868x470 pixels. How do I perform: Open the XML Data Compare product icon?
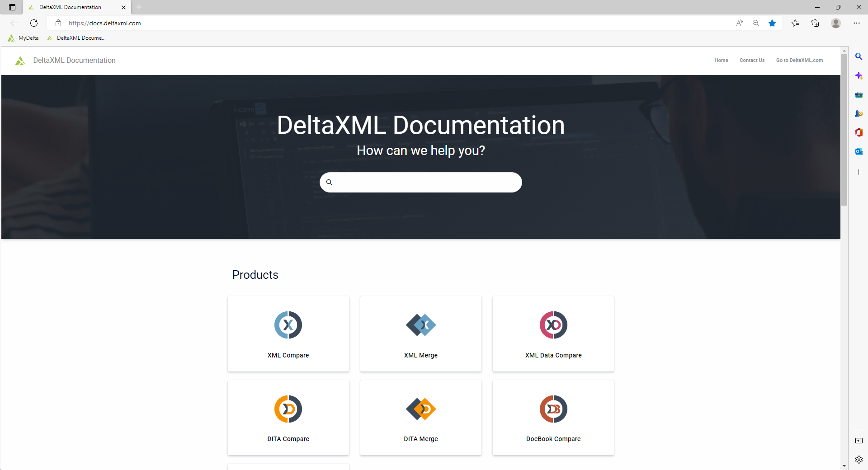(553, 325)
